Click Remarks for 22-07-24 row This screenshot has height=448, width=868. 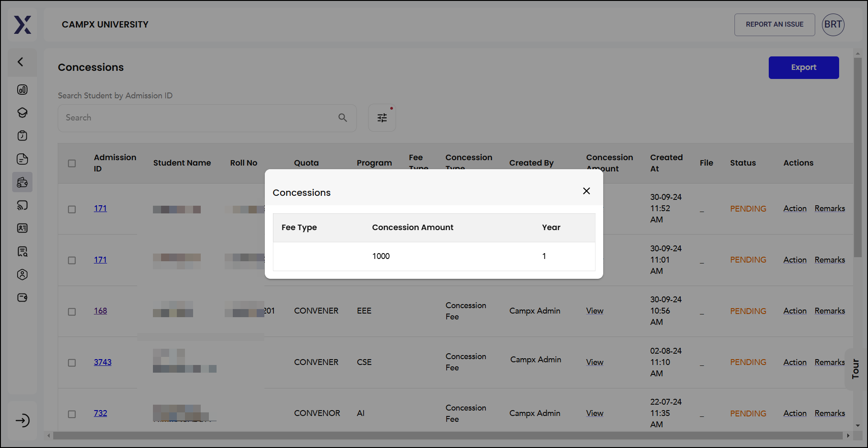829,413
